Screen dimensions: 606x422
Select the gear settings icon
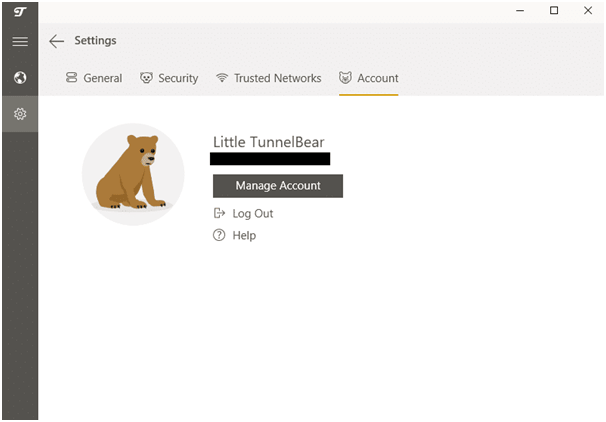(20, 114)
